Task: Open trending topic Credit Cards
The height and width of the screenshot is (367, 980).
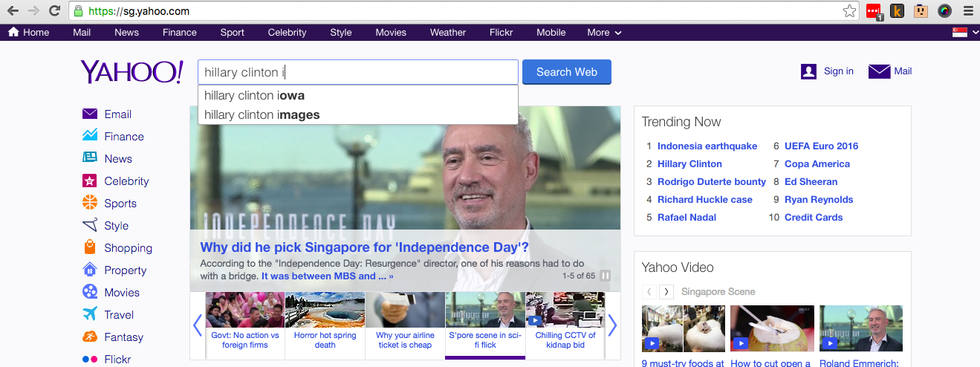Action: [814, 217]
